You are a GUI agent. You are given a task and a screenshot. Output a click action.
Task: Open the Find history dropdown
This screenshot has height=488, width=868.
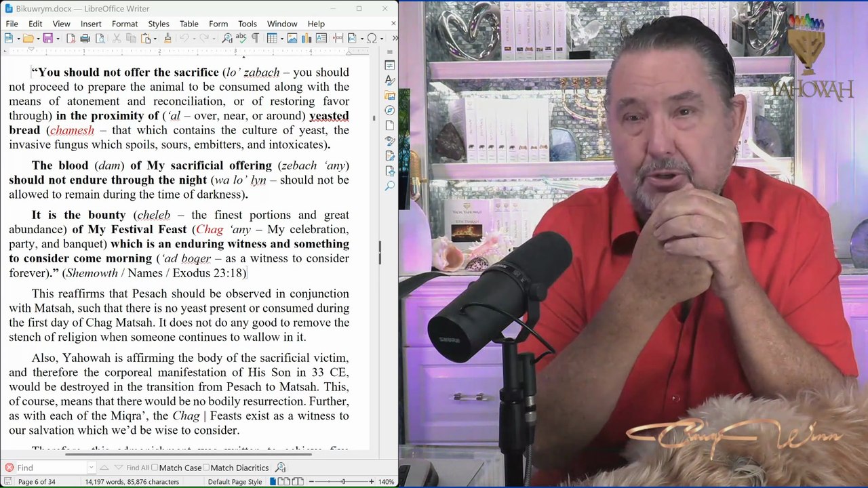click(x=91, y=468)
